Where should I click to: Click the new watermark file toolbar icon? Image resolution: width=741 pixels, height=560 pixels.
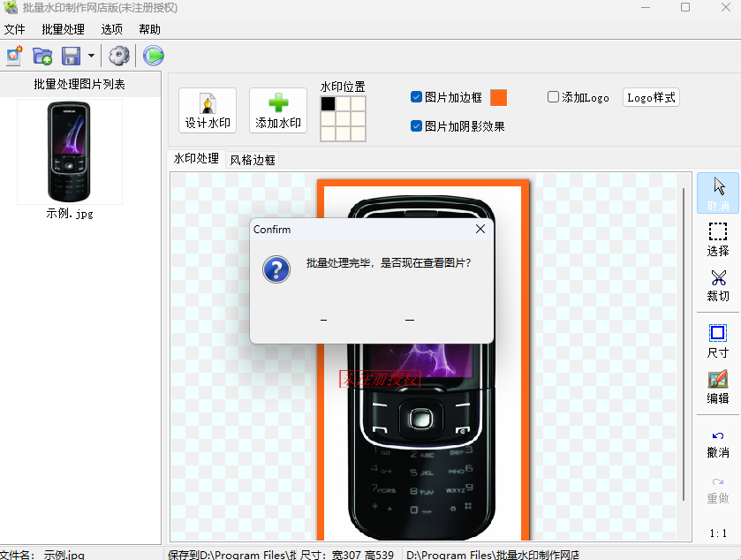click(x=14, y=56)
